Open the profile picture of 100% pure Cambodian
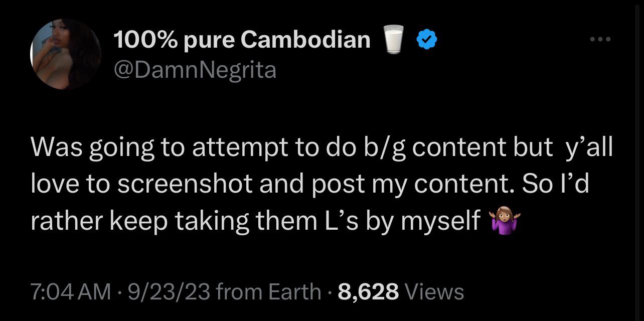 (64, 54)
